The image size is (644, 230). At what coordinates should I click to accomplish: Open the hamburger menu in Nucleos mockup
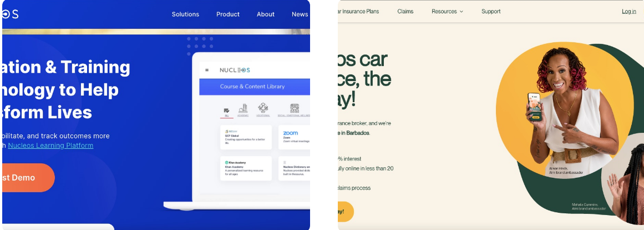click(x=206, y=70)
